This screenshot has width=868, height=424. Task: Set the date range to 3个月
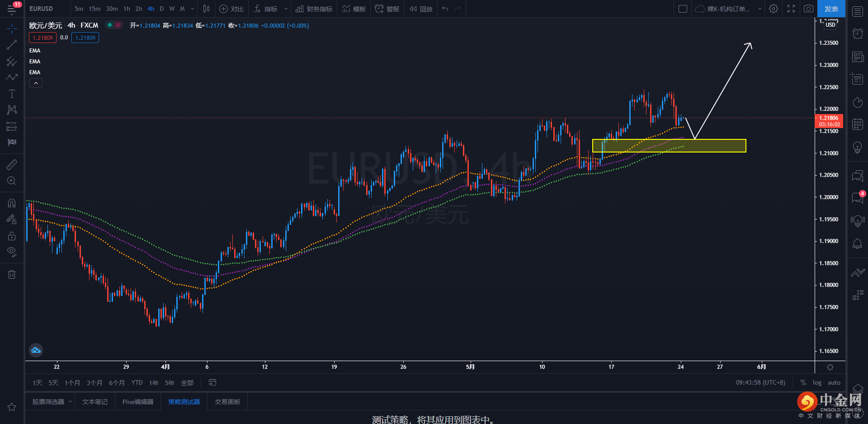tap(94, 383)
